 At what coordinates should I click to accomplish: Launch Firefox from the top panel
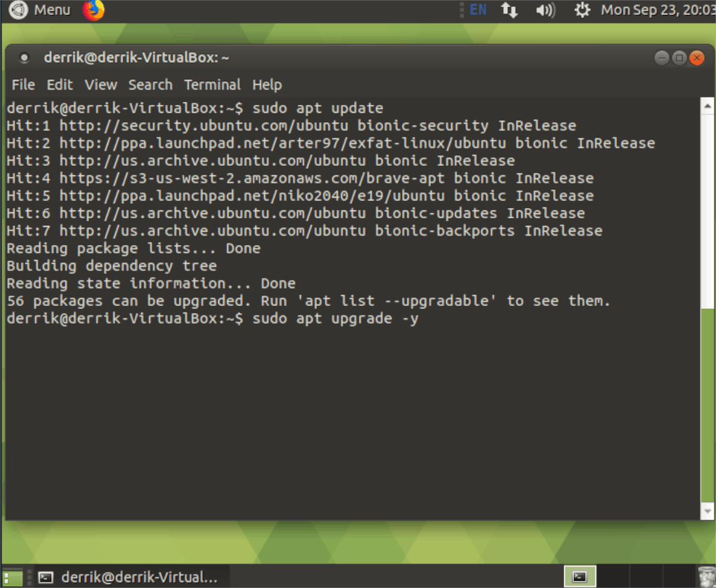coord(94,10)
